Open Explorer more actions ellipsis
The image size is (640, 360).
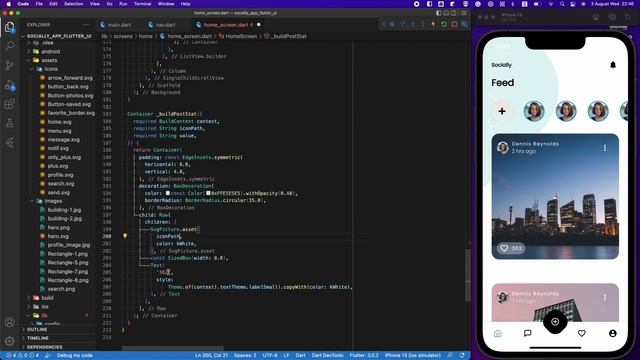(86, 25)
